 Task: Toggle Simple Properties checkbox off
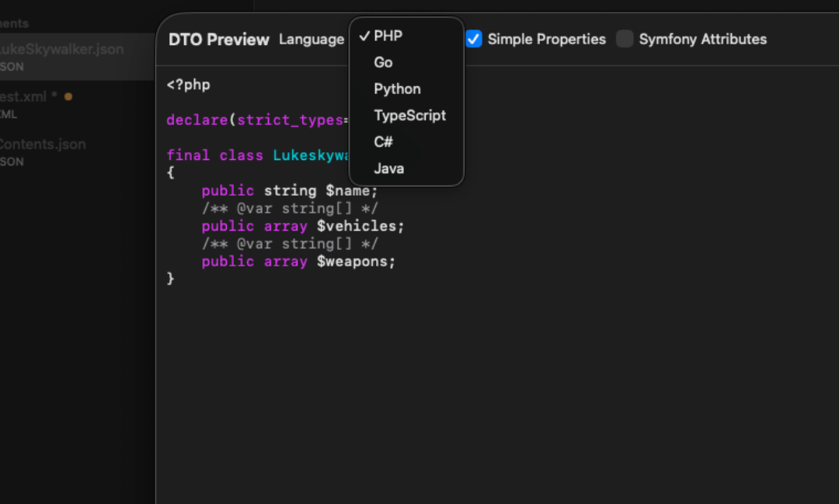click(473, 38)
